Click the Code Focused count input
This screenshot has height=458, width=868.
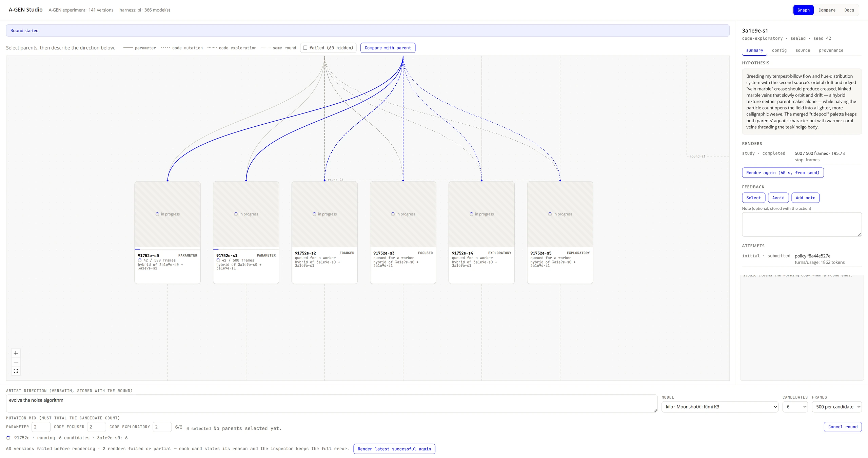point(96,427)
